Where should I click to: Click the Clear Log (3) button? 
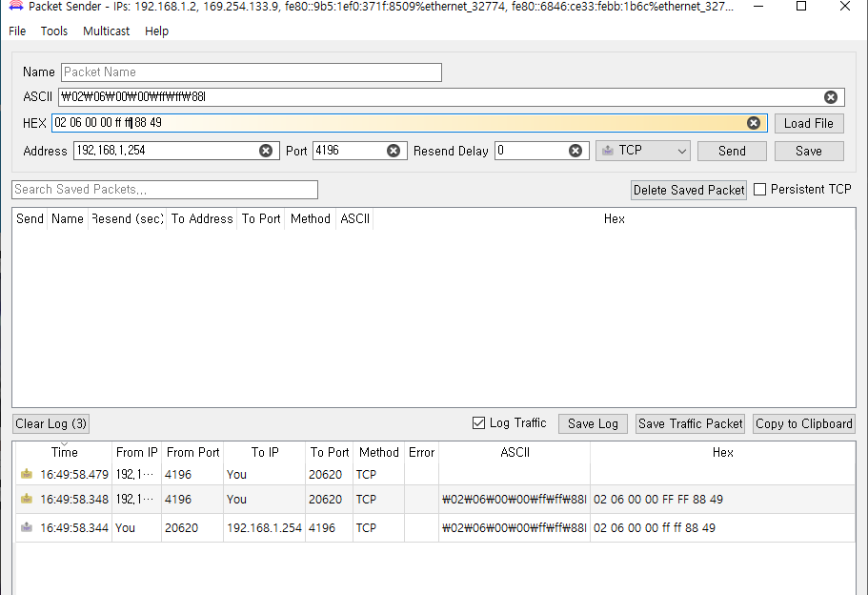tap(50, 423)
